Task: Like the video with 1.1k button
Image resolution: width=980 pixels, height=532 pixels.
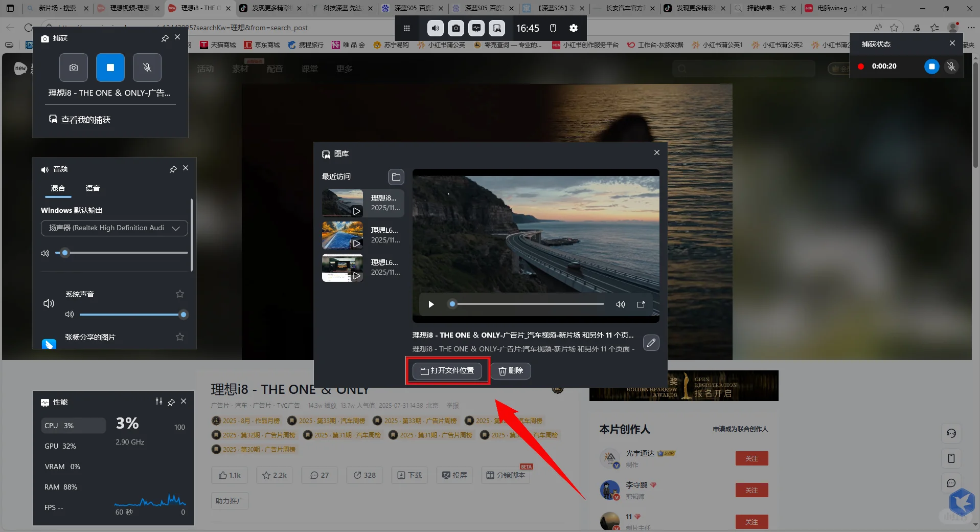Action: tap(229, 475)
